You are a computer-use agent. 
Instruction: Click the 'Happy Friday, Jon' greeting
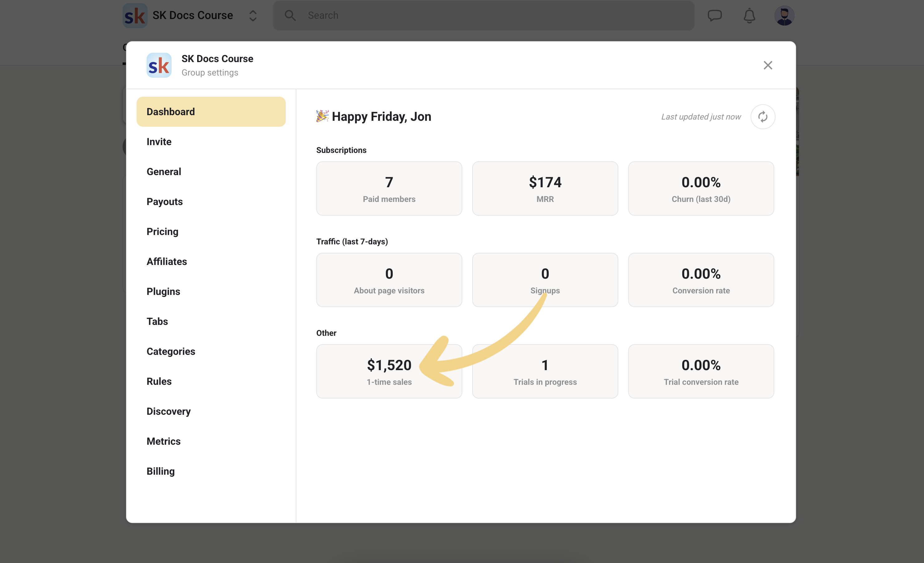point(382,117)
